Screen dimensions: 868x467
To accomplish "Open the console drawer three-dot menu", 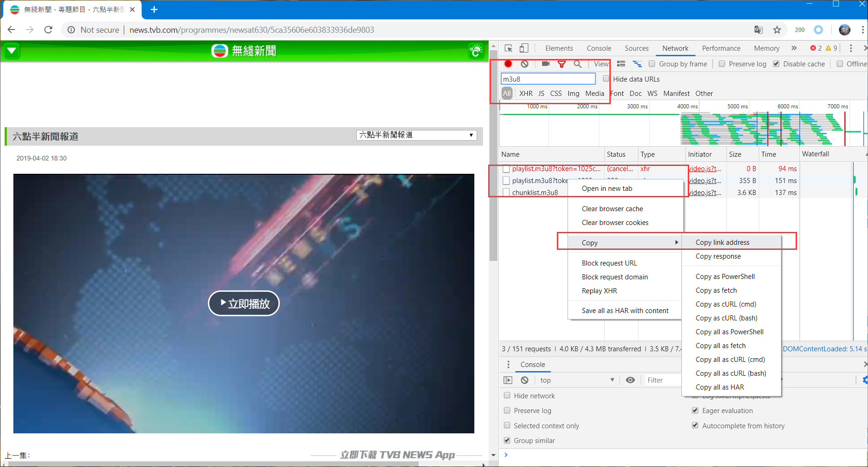I will 508,365.
